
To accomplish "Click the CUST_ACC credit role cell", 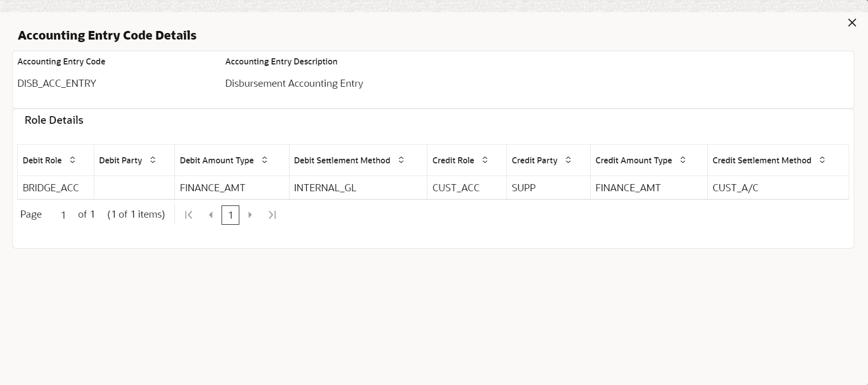I will [456, 188].
